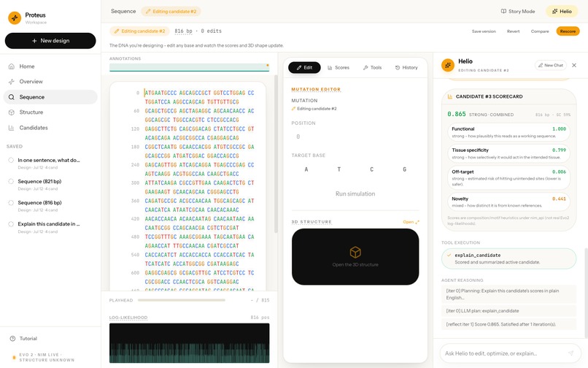Switch to the Tools tab
This screenshot has height=368, width=588.
372,68
